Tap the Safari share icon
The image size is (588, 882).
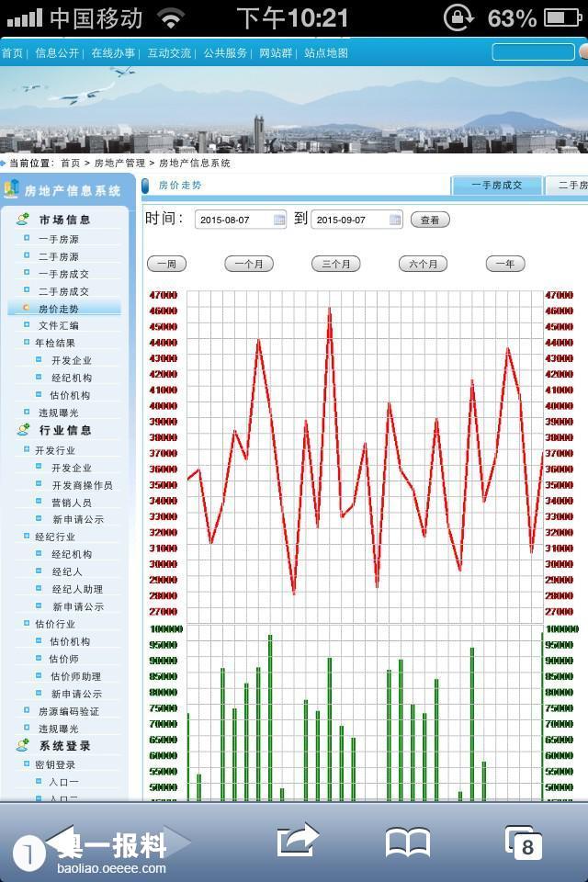(297, 841)
